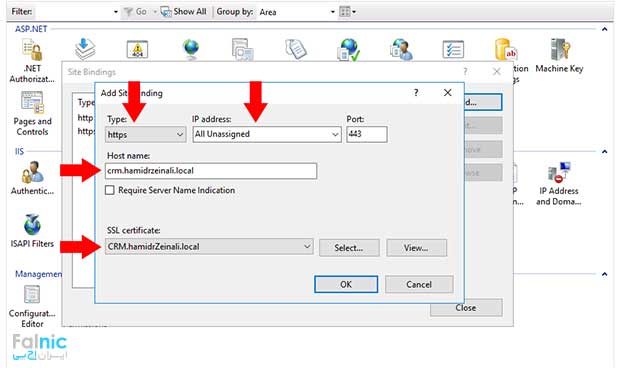Viewport: 618px width, 368px height.
Task: Close the Site Bindings window with X
Action: pyautogui.click(x=497, y=72)
